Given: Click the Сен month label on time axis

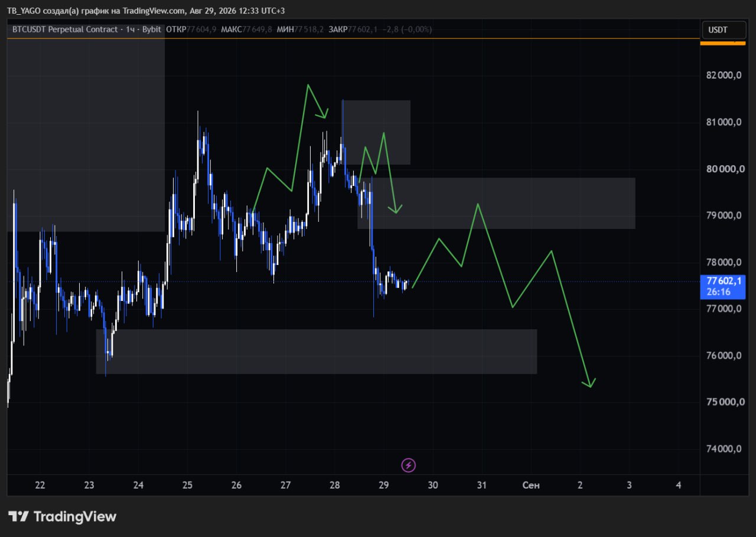Looking at the screenshot, I should coord(531,485).
